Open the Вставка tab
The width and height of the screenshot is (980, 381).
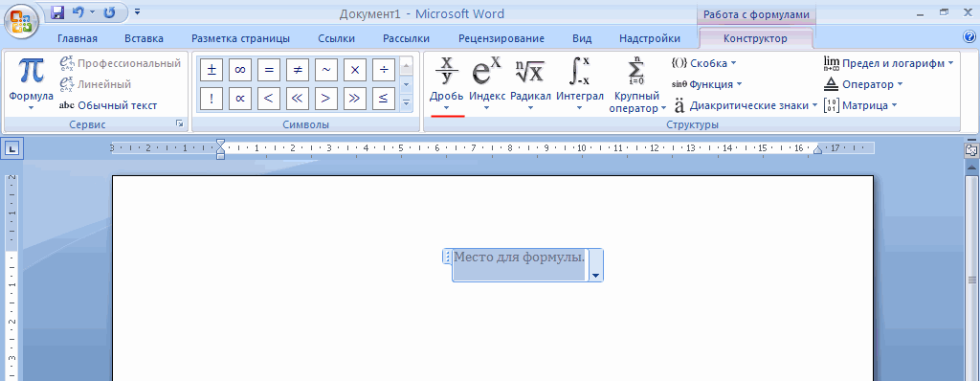(x=144, y=39)
